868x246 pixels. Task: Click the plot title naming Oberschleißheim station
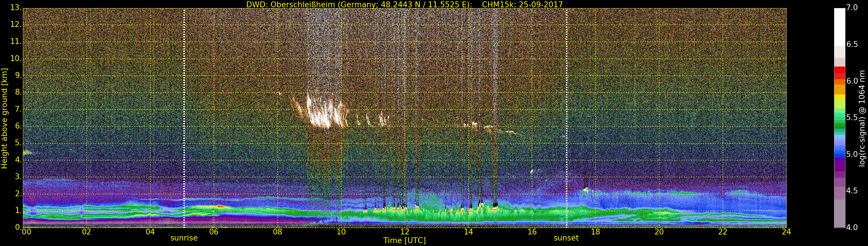click(x=404, y=4)
